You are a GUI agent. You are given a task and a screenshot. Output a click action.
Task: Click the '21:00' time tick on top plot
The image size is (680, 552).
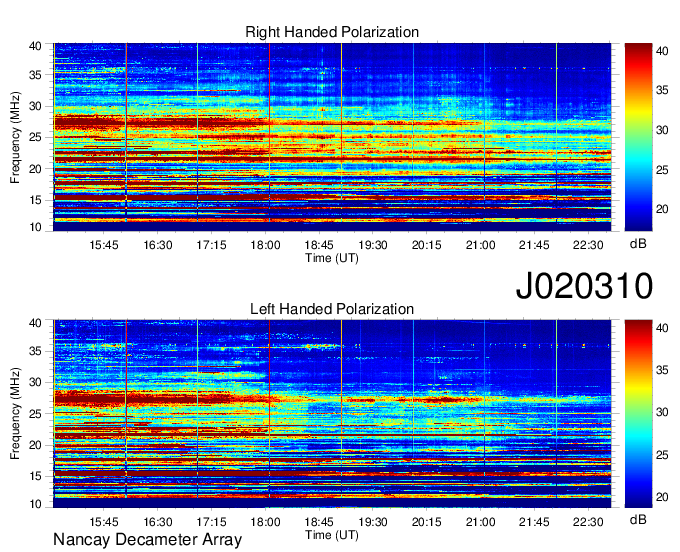481,245
